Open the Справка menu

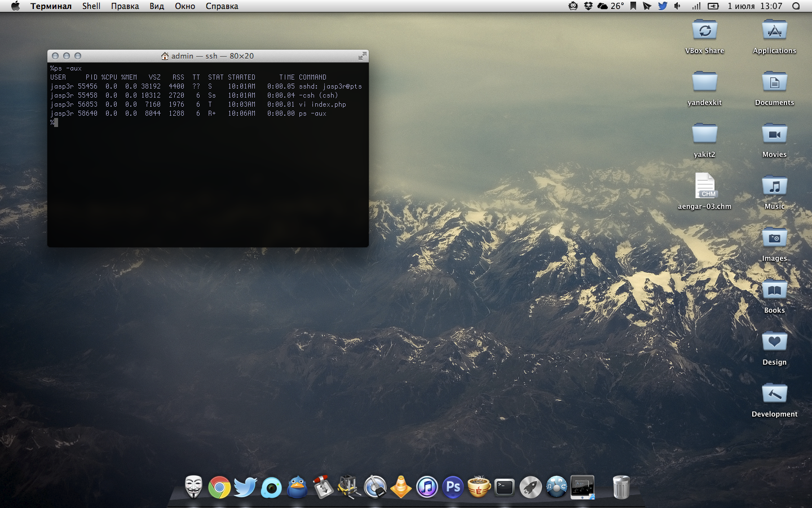click(222, 6)
